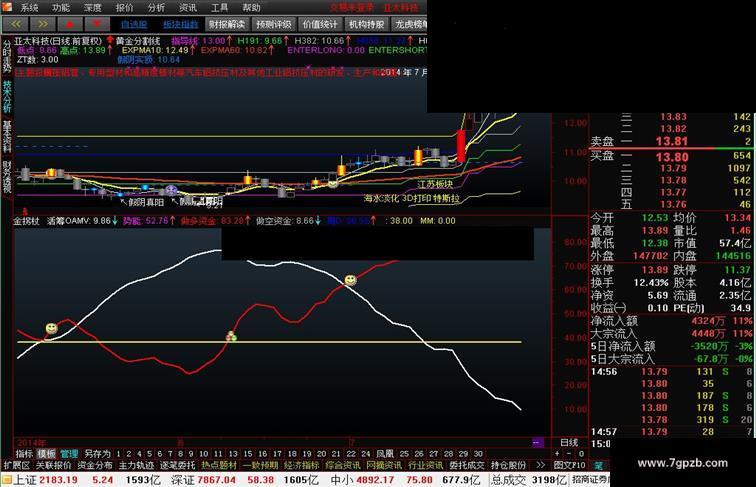Open the 系统 menu

click(x=29, y=8)
